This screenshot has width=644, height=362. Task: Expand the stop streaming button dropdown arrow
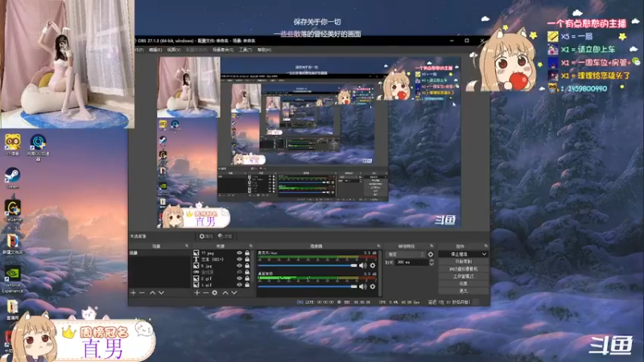485,254
